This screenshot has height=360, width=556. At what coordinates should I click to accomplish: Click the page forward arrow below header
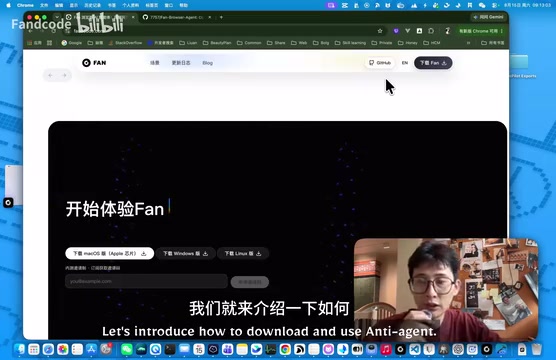click(64, 75)
